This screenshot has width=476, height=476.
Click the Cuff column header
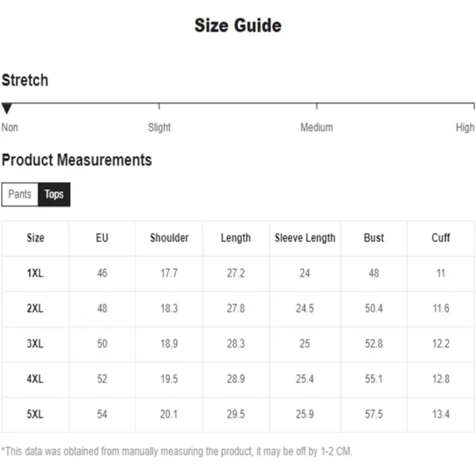(441, 238)
